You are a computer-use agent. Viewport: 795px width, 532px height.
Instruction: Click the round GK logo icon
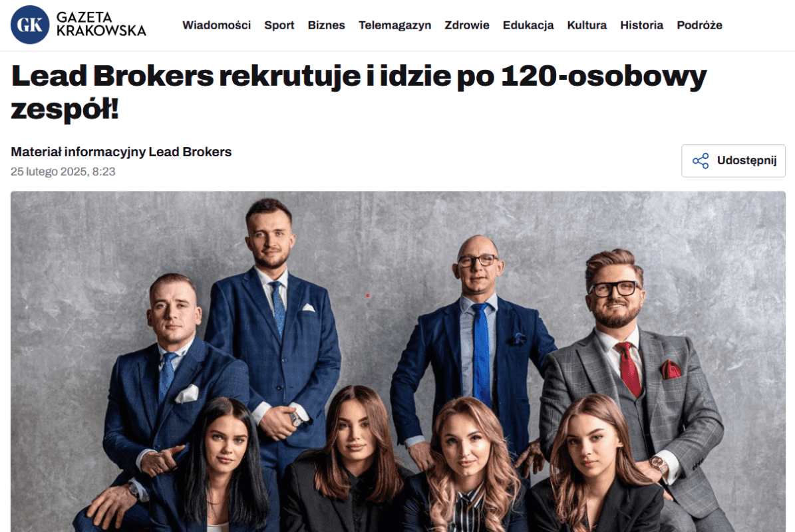pos(30,25)
